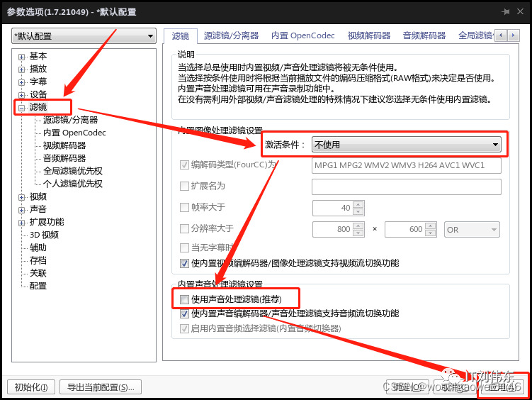Open the *默认配置 profile dropdown

tap(84, 36)
